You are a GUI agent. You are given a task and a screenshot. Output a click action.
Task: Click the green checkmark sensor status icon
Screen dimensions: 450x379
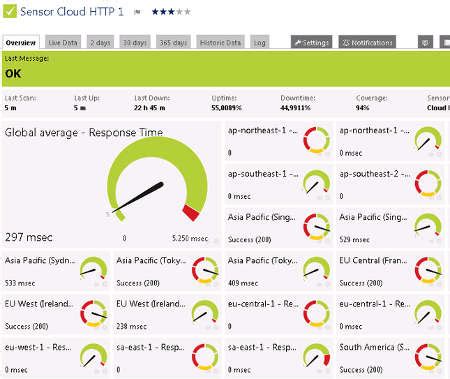coord(9,11)
